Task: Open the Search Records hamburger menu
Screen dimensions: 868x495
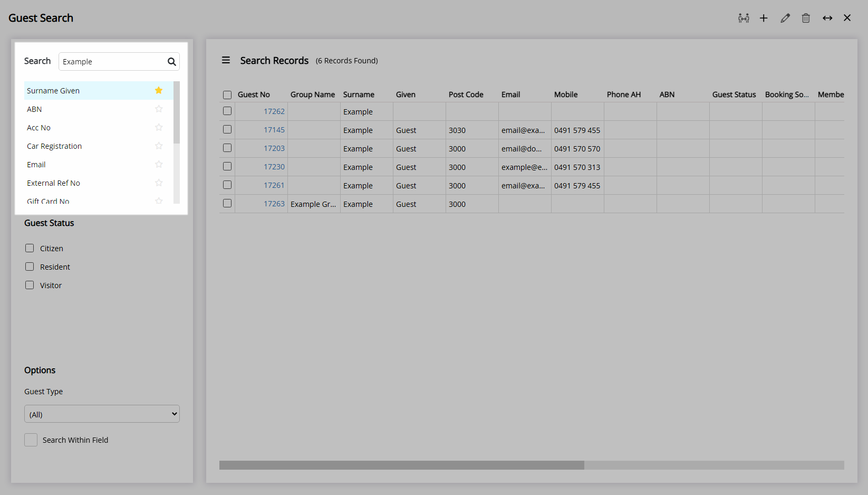Action: click(226, 60)
